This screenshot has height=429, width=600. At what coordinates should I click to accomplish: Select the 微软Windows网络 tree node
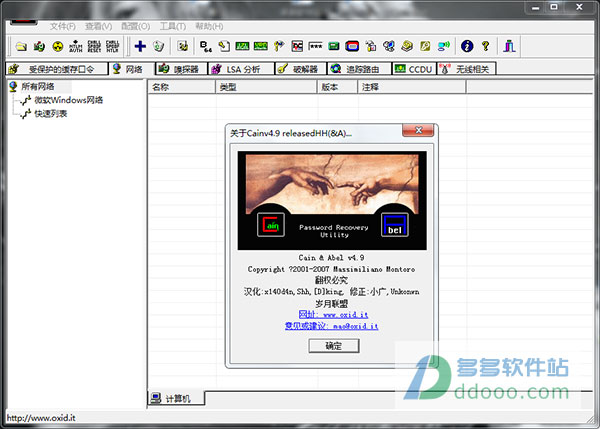tap(68, 100)
